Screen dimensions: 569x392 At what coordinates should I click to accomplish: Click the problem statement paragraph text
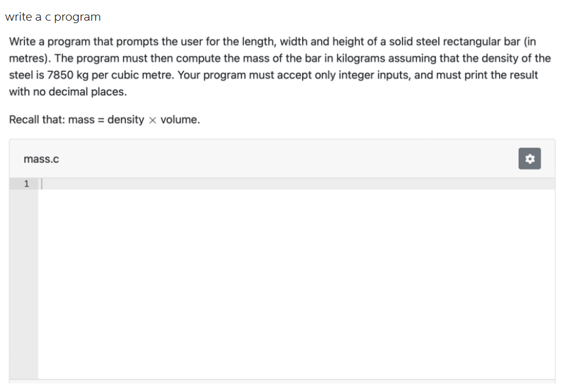tap(280, 66)
